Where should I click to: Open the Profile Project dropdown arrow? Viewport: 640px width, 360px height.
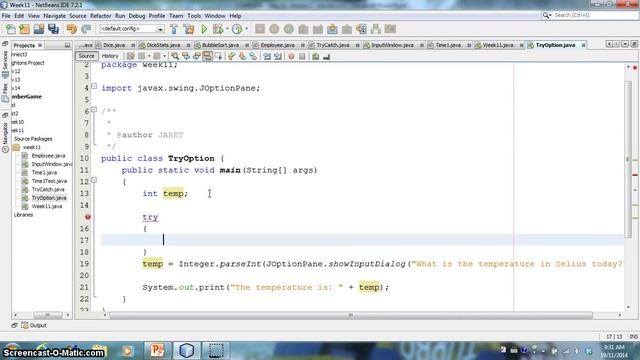(246, 29)
